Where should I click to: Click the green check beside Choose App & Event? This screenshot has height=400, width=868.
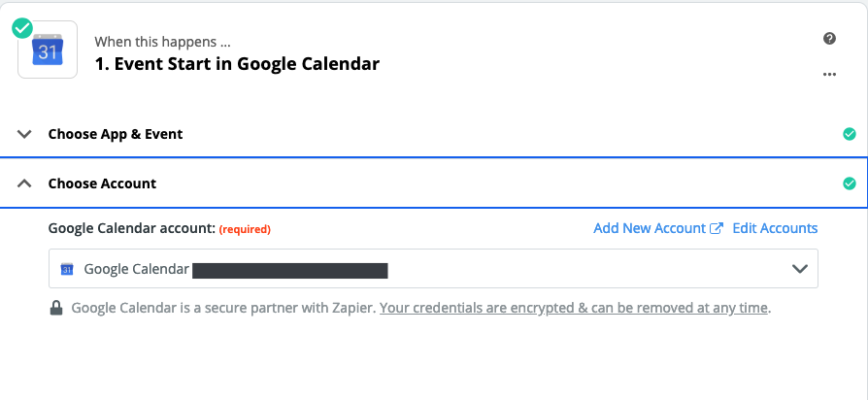point(850,134)
